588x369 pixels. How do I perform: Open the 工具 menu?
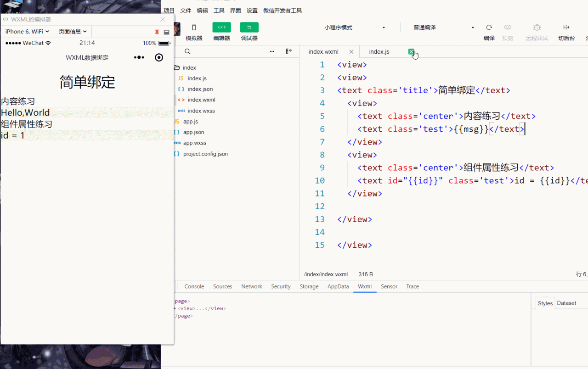tap(219, 11)
